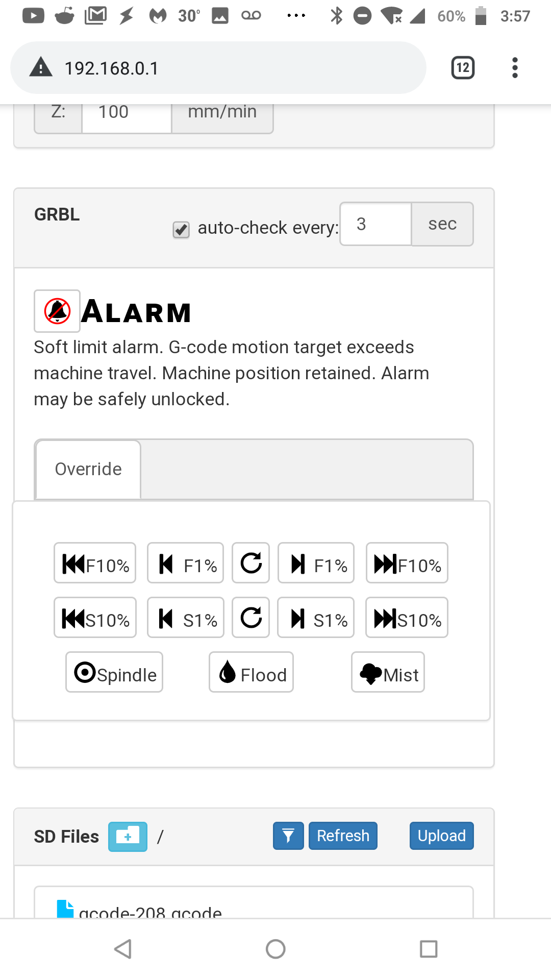Decrease feed rate by 10 percent
The image size is (551, 980).
click(x=94, y=563)
